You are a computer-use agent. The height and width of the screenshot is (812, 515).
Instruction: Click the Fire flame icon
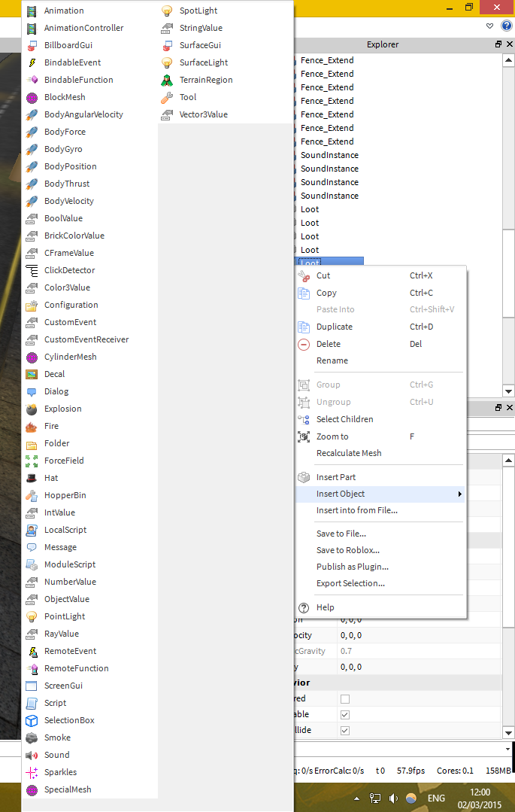pyautogui.click(x=32, y=426)
